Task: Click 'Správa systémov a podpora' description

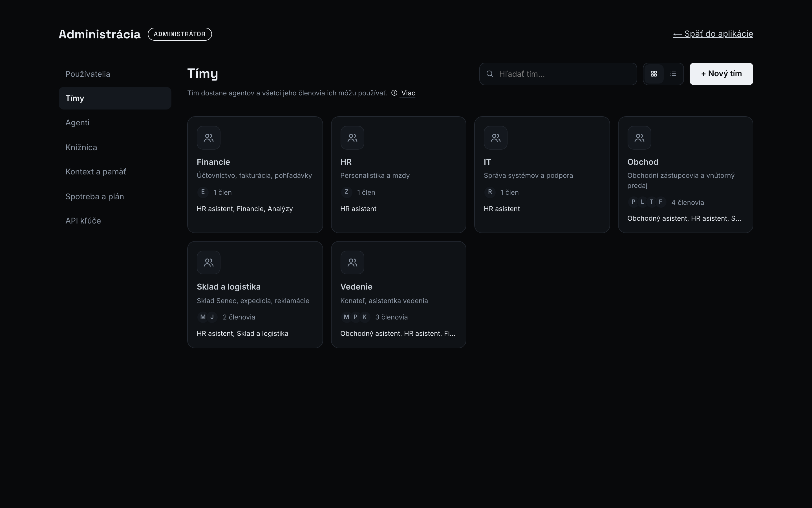Action: (x=528, y=175)
